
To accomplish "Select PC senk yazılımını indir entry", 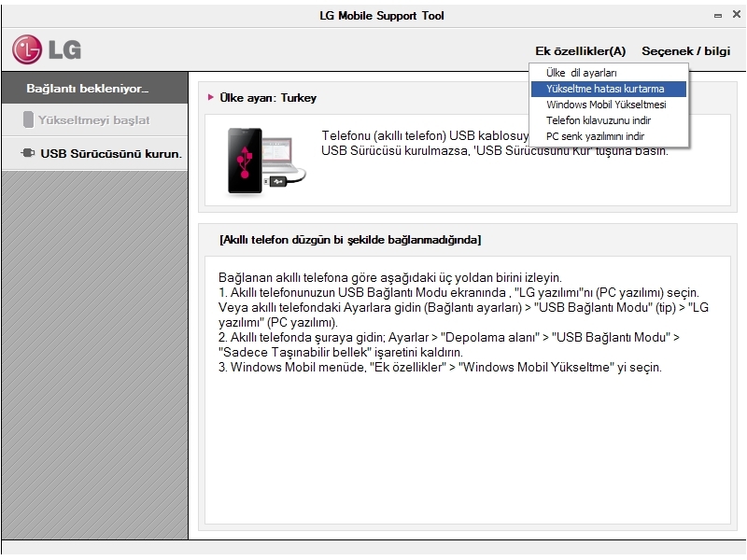I will [609, 136].
